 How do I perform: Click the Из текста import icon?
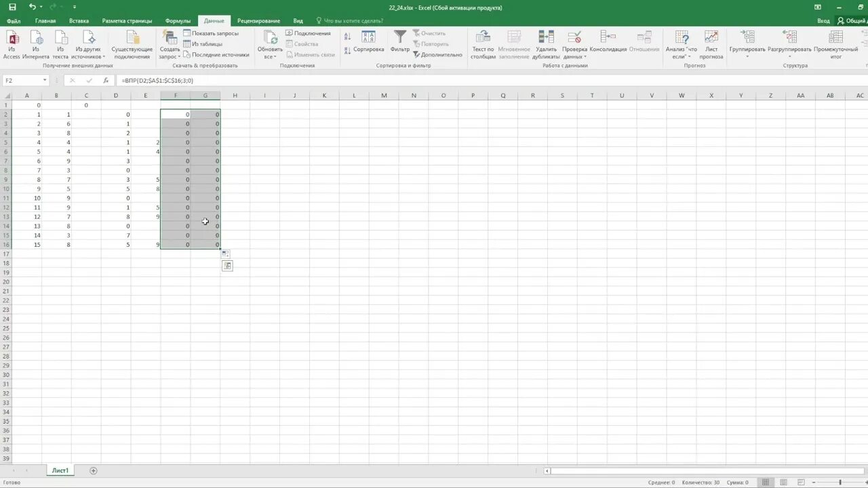click(x=60, y=45)
